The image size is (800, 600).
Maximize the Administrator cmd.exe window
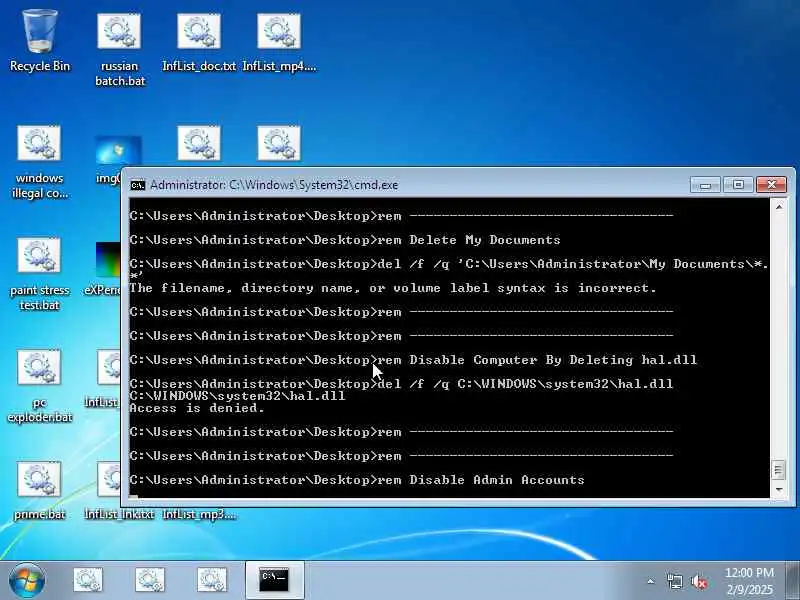(738, 185)
